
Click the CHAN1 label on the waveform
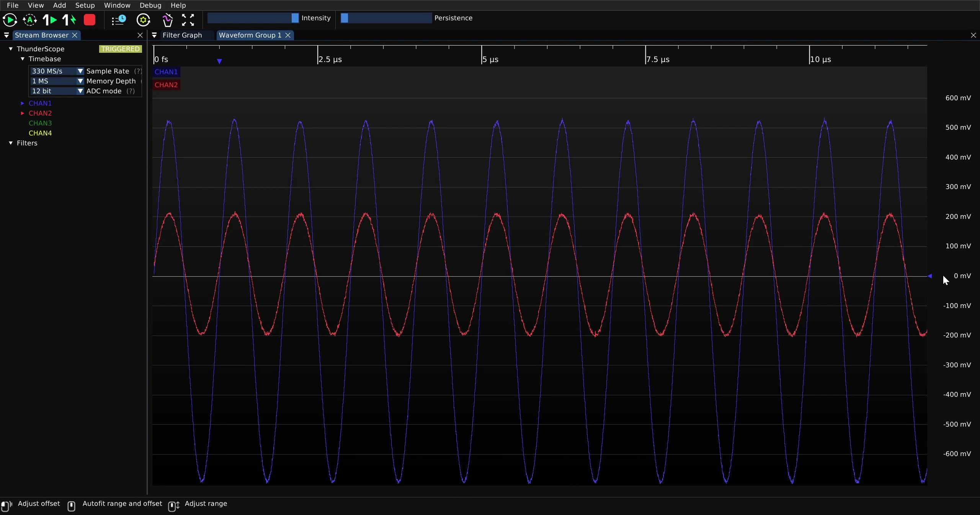166,72
